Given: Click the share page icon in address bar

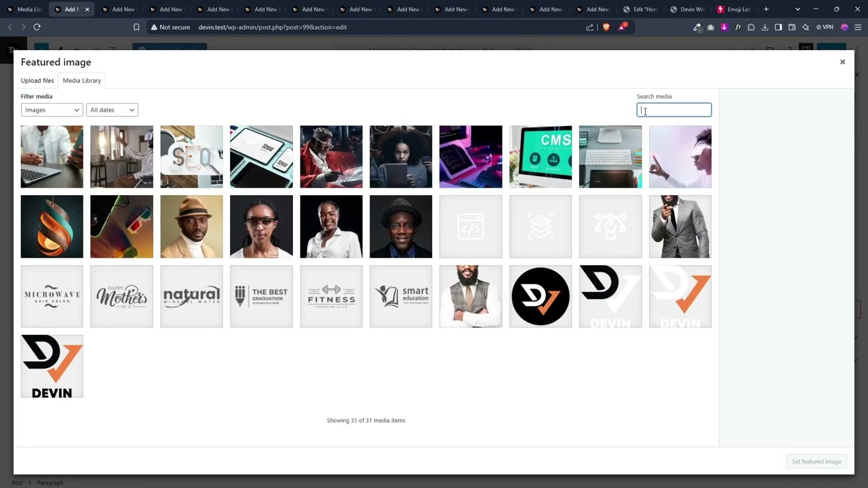Looking at the screenshot, I should click(x=590, y=27).
